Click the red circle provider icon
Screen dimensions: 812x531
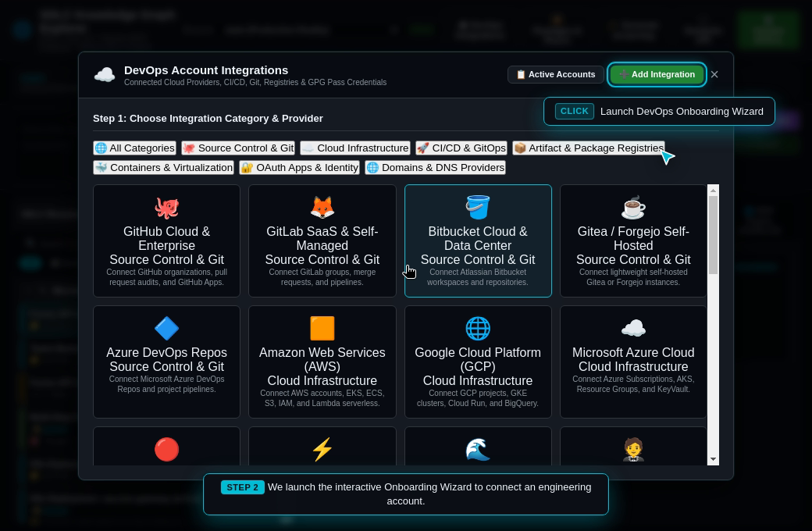click(x=167, y=450)
